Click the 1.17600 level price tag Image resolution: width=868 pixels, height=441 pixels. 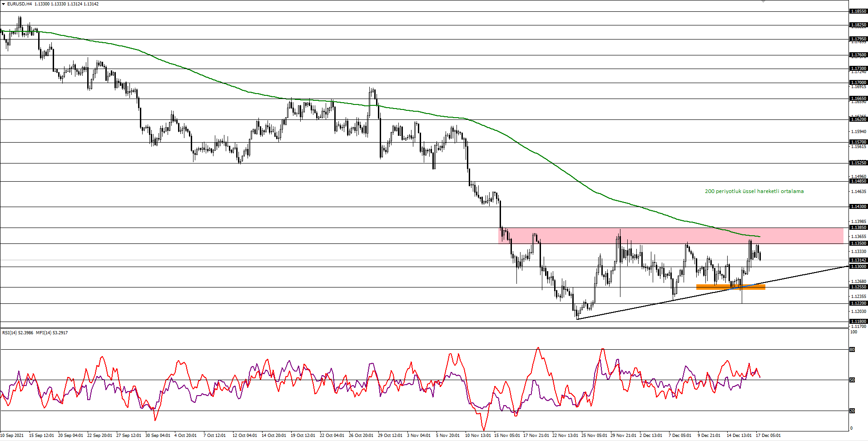(858, 55)
